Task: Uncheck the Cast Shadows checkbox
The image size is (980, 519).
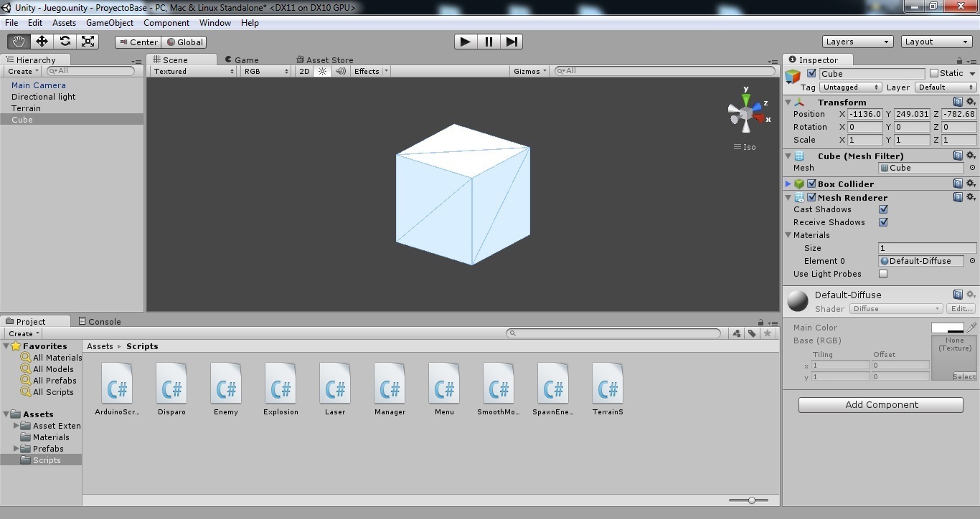Action: pos(883,209)
